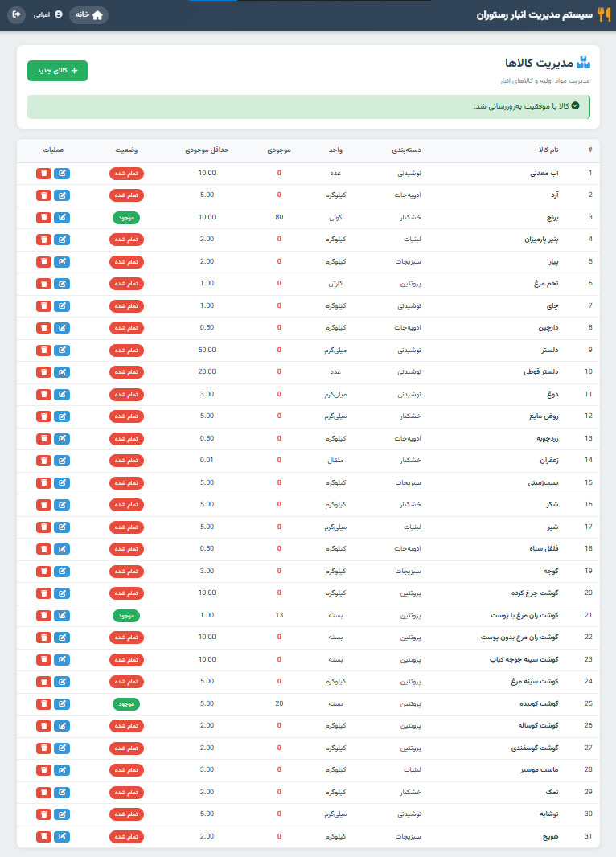This screenshot has height=857, width=616.
Task: Click the نام کالا column header
Action: pos(548,150)
